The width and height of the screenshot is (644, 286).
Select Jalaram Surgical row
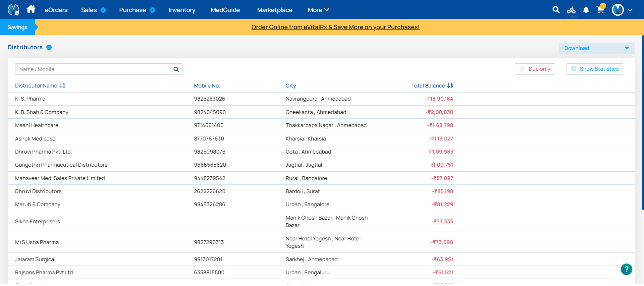321,260
